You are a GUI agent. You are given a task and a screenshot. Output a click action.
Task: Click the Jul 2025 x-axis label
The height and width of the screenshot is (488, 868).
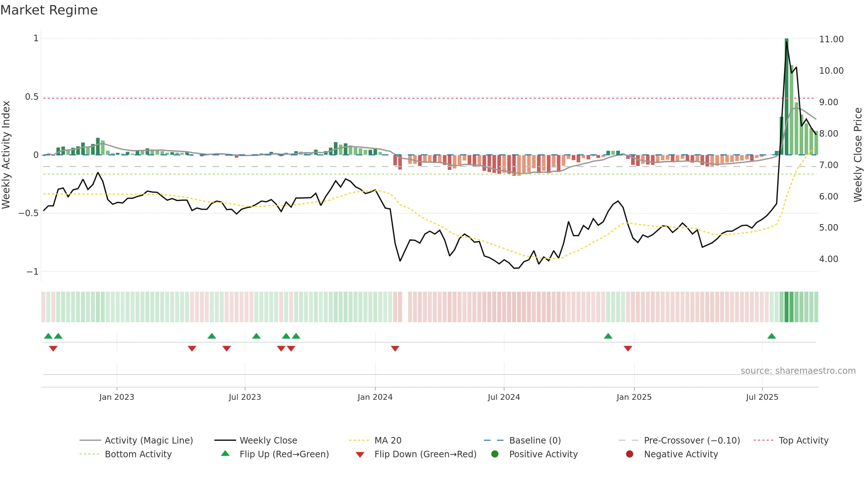(x=762, y=397)
